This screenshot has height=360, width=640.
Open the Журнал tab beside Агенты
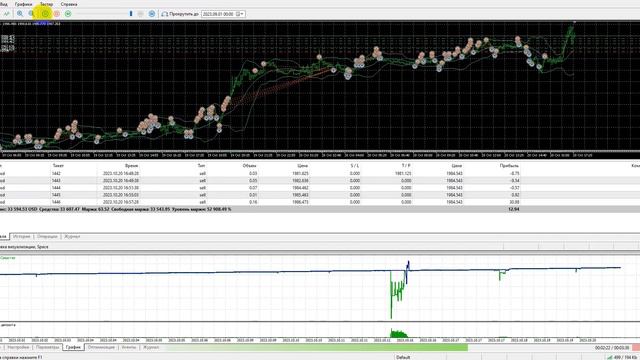pyautogui.click(x=151, y=347)
